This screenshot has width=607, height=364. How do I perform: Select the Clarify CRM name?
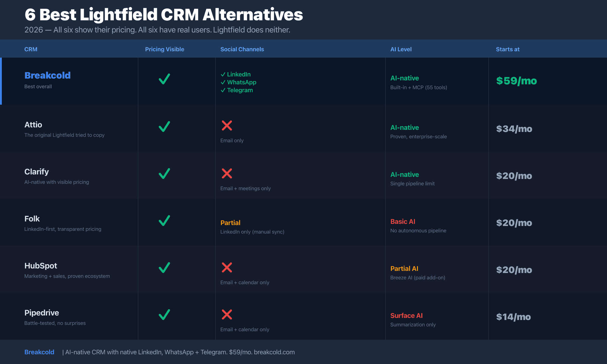[x=36, y=172]
